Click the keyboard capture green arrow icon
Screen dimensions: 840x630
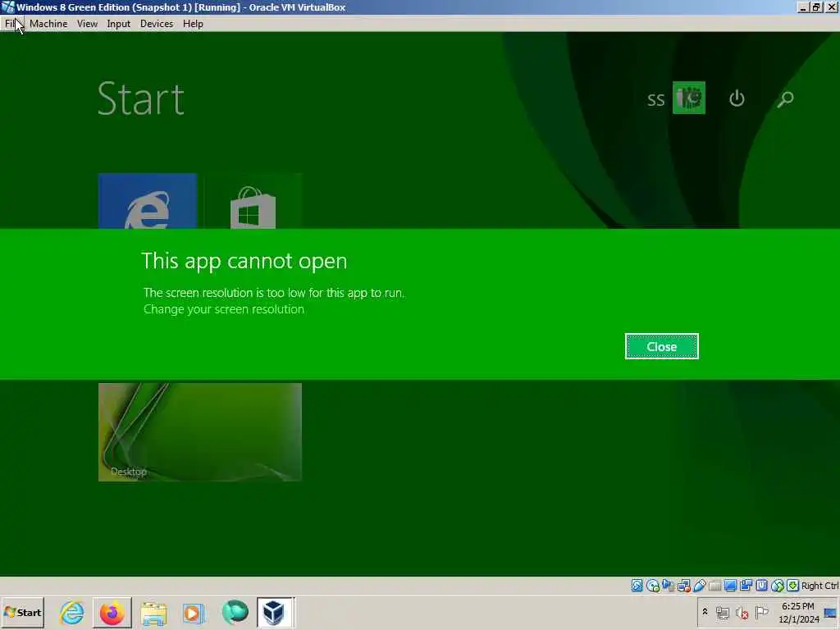(x=793, y=586)
